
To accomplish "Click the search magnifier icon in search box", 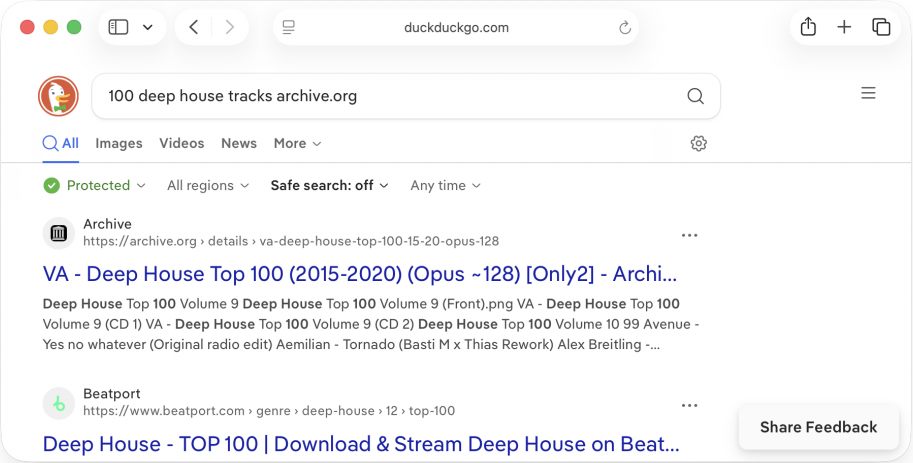I will (x=695, y=96).
